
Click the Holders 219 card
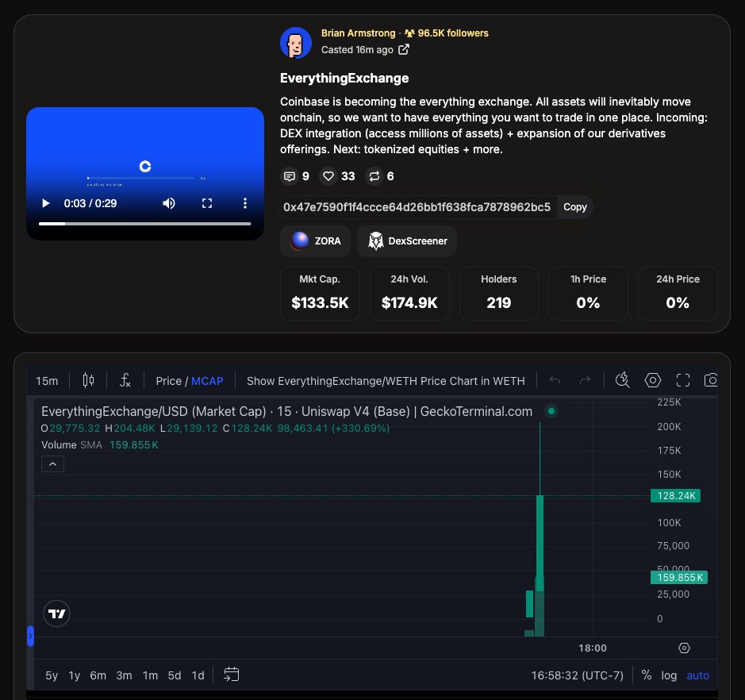point(499,293)
